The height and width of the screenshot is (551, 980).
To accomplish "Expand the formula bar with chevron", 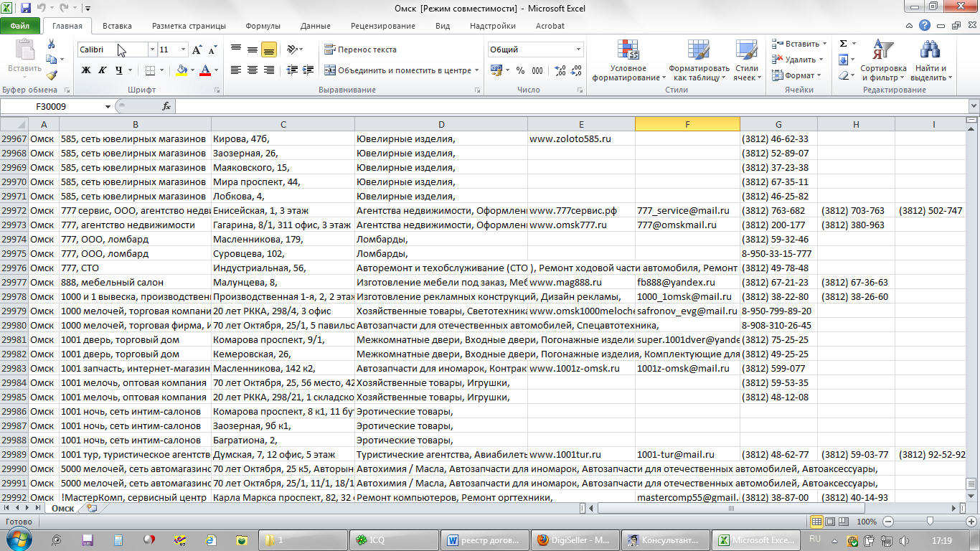I will pyautogui.click(x=973, y=106).
